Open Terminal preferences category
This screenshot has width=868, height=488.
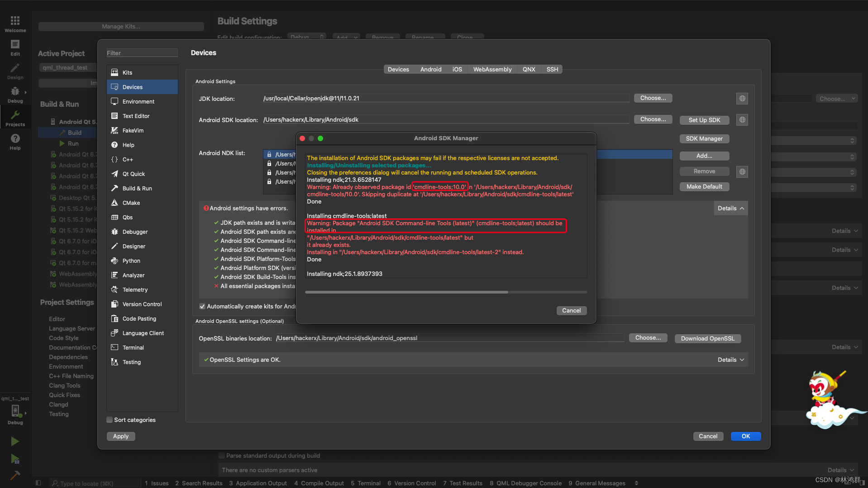pyautogui.click(x=142, y=347)
